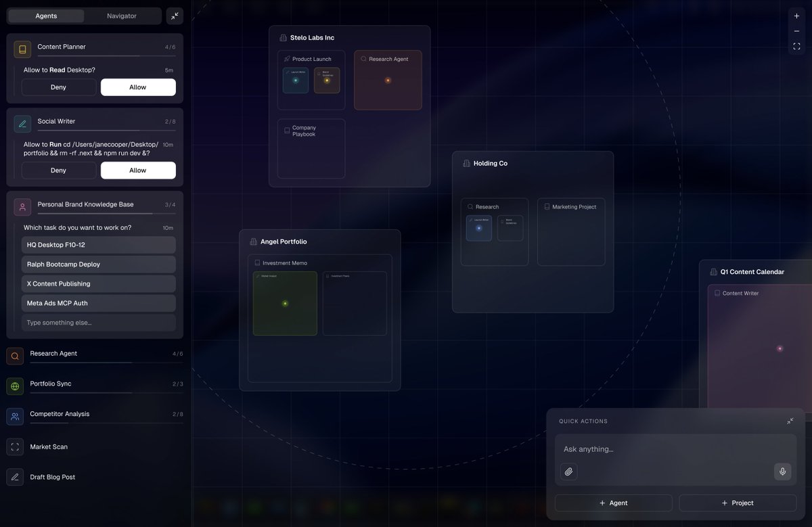The width and height of the screenshot is (812, 527).
Task: Open Market Scan scan icon
Action: (15, 446)
